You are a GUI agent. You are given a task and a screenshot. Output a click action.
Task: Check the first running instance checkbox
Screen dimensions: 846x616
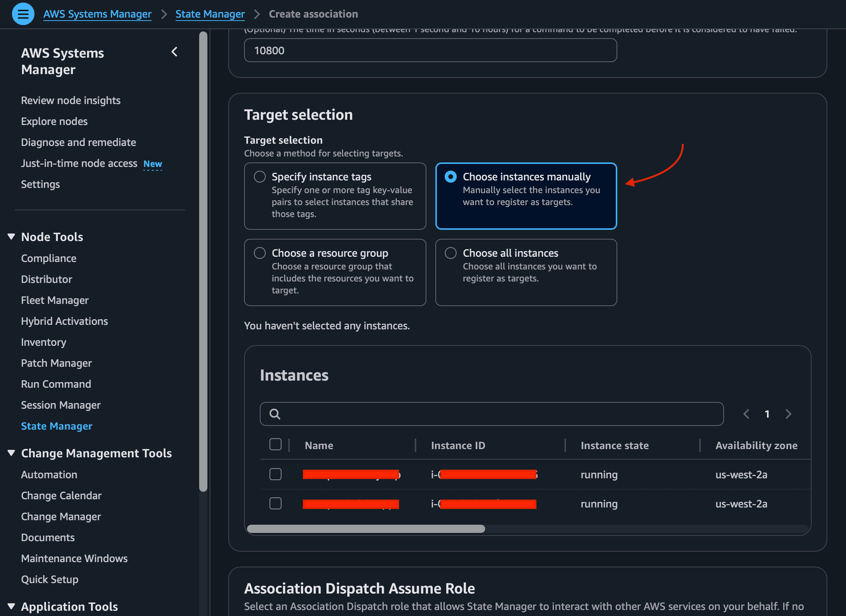(x=276, y=474)
